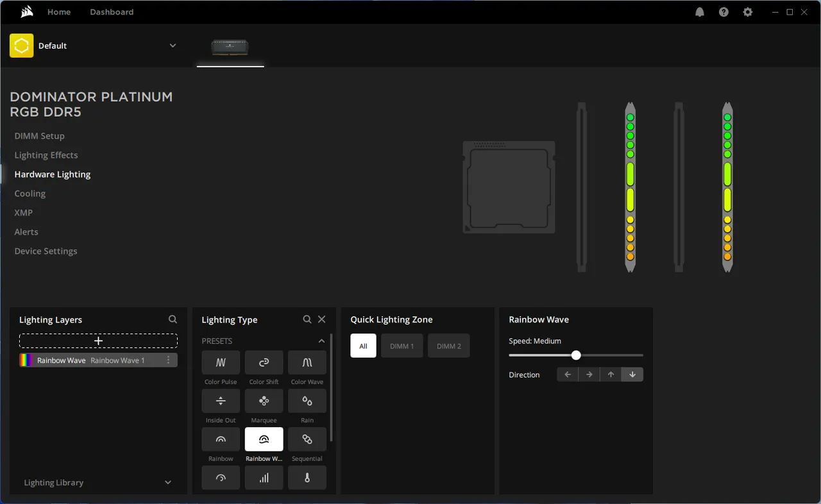
Task: Select the Color Shift preset
Action: 264,362
